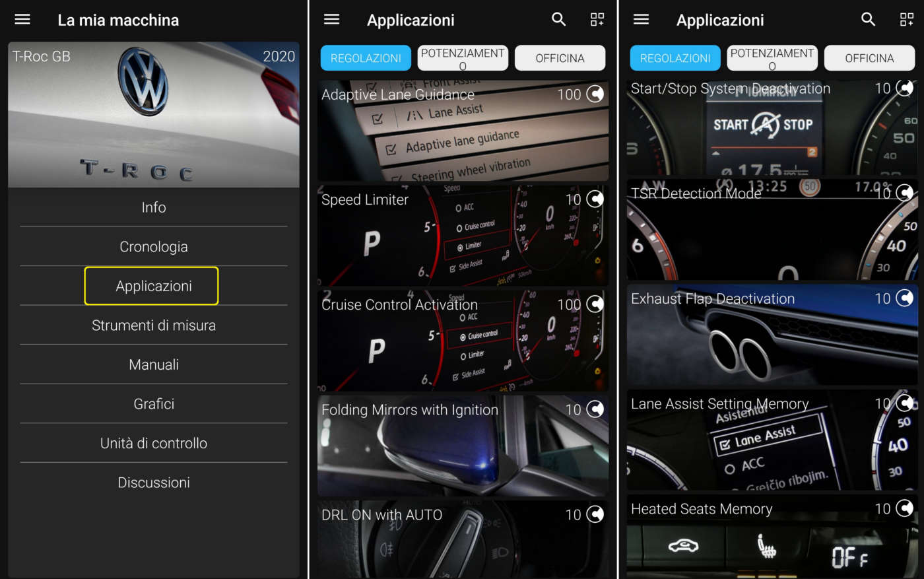Switch to POTENZIAMENTO tab above the TSR Detection list

point(772,58)
